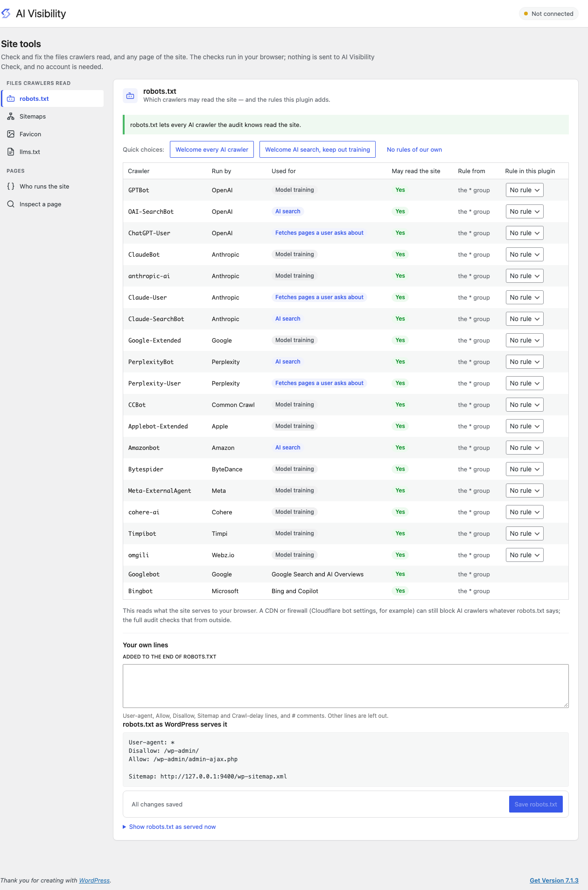Click Google Search and AI Overviews text
The image size is (588, 890).
coord(317,575)
